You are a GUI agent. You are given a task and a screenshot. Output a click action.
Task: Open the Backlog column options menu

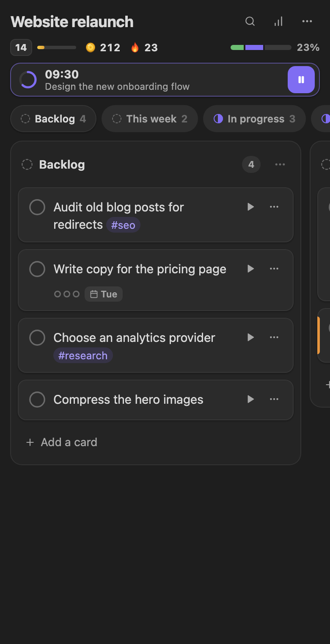point(280,164)
